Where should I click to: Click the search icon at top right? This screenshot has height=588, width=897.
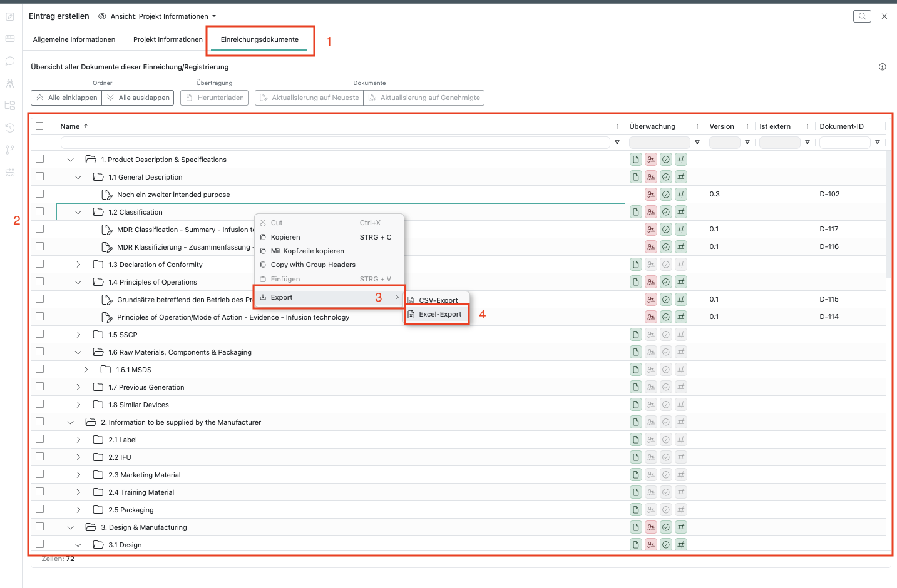pyautogui.click(x=862, y=16)
